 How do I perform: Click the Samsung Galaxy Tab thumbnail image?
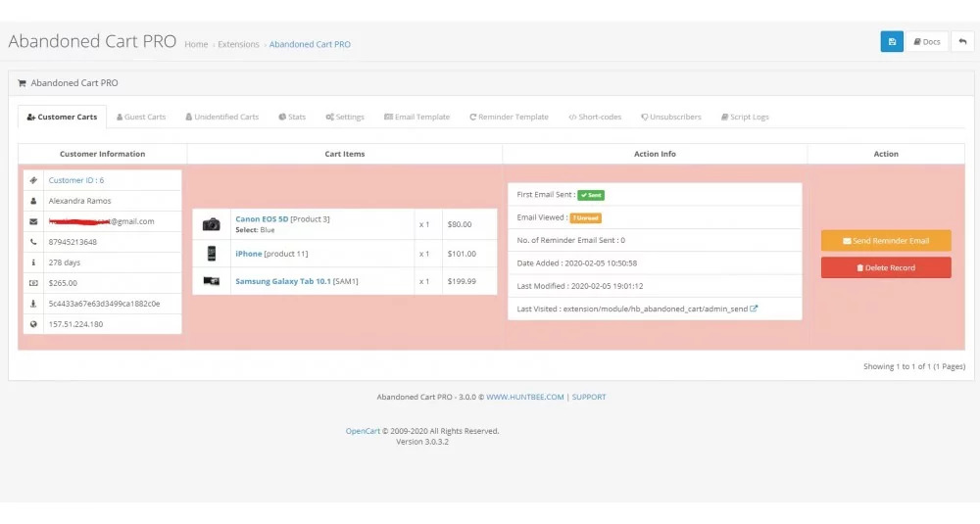tap(211, 281)
